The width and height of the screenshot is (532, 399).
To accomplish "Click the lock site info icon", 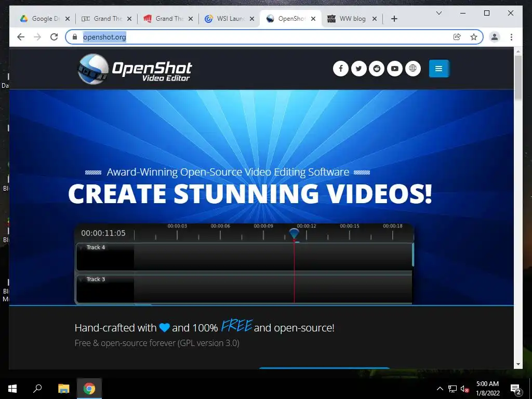I will pyautogui.click(x=75, y=37).
